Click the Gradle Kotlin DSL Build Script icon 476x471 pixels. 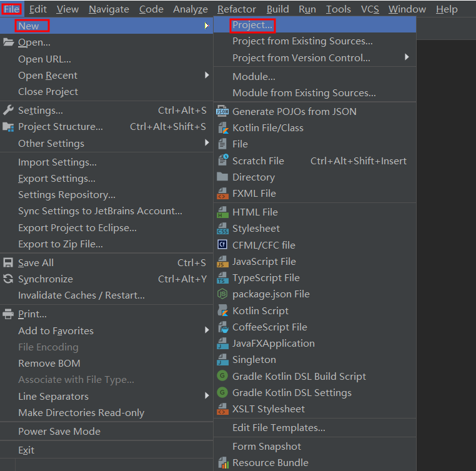tap(222, 376)
